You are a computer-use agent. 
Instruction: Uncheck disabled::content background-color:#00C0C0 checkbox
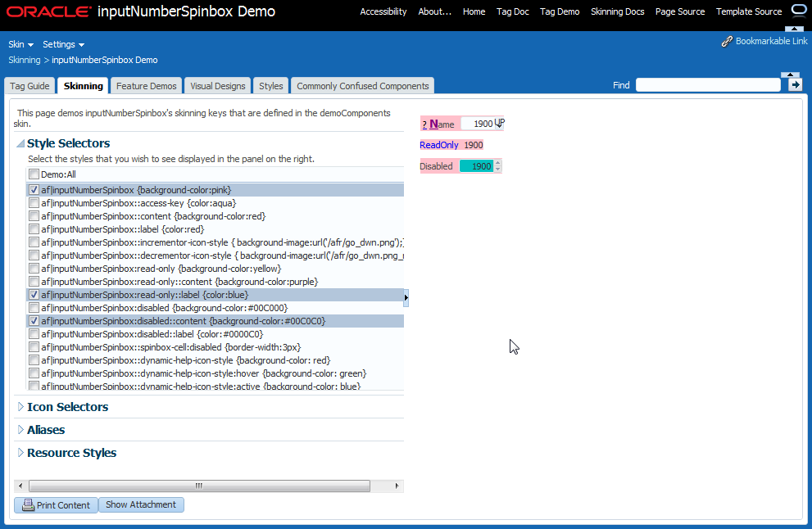(x=34, y=321)
